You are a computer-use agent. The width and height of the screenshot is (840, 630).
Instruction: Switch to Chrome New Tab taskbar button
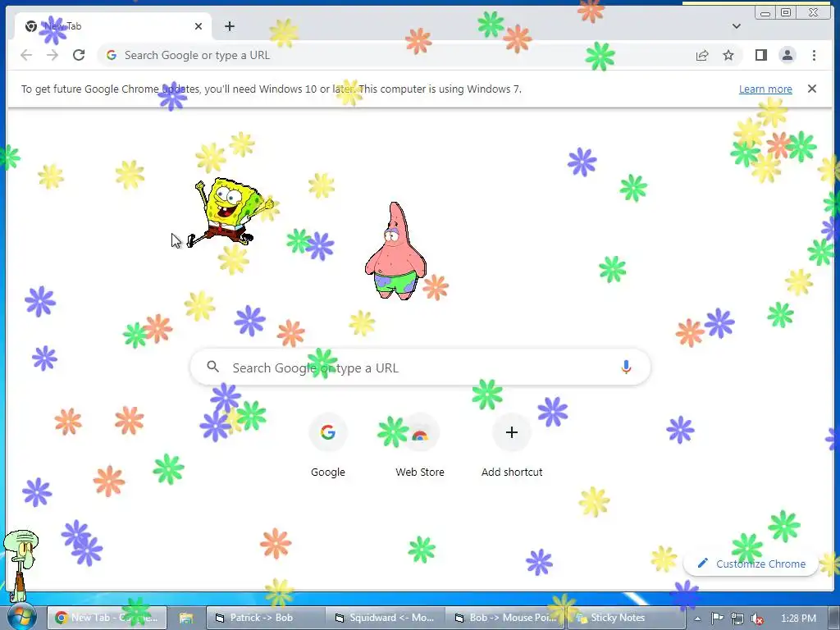(x=107, y=618)
